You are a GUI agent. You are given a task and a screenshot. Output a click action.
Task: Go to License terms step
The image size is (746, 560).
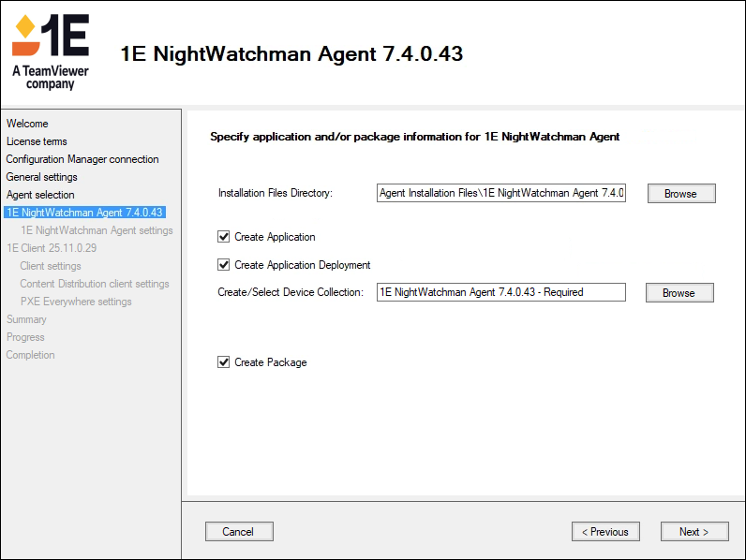[x=37, y=141]
